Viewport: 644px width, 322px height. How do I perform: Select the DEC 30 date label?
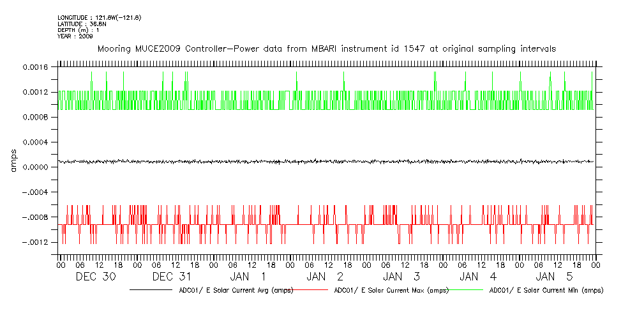(x=96, y=277)
